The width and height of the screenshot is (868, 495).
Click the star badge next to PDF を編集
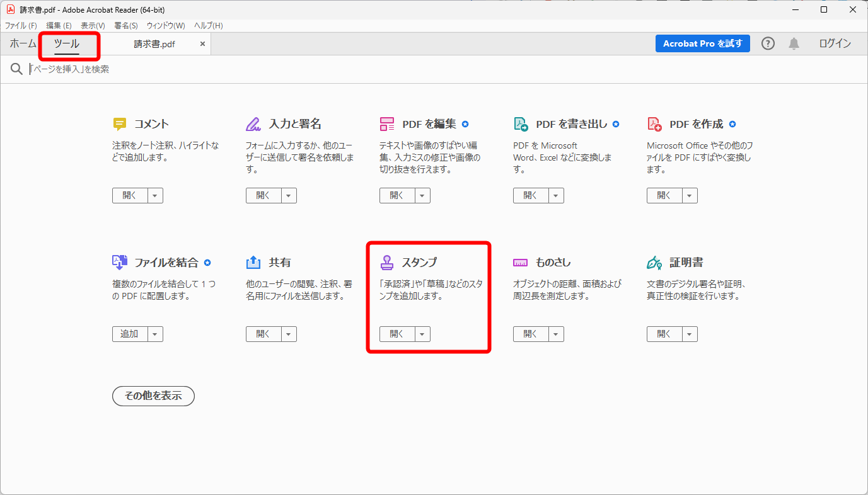465,124
